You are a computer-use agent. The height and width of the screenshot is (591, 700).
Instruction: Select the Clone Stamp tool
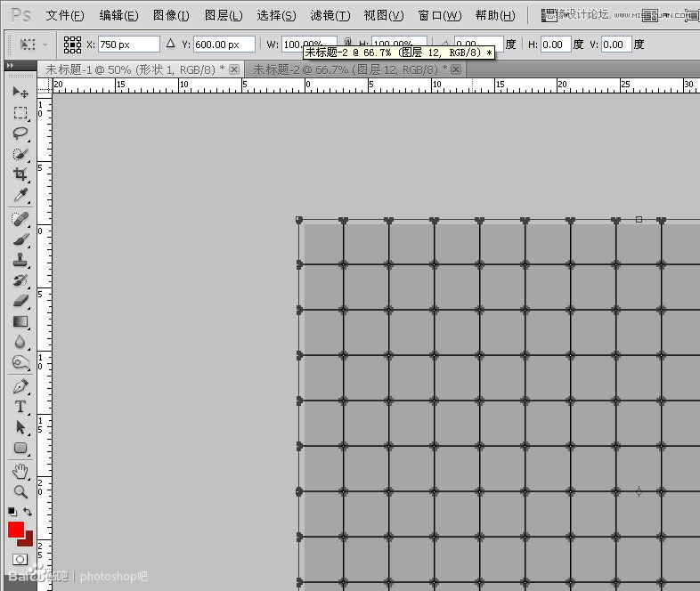(x=20, y=260)
